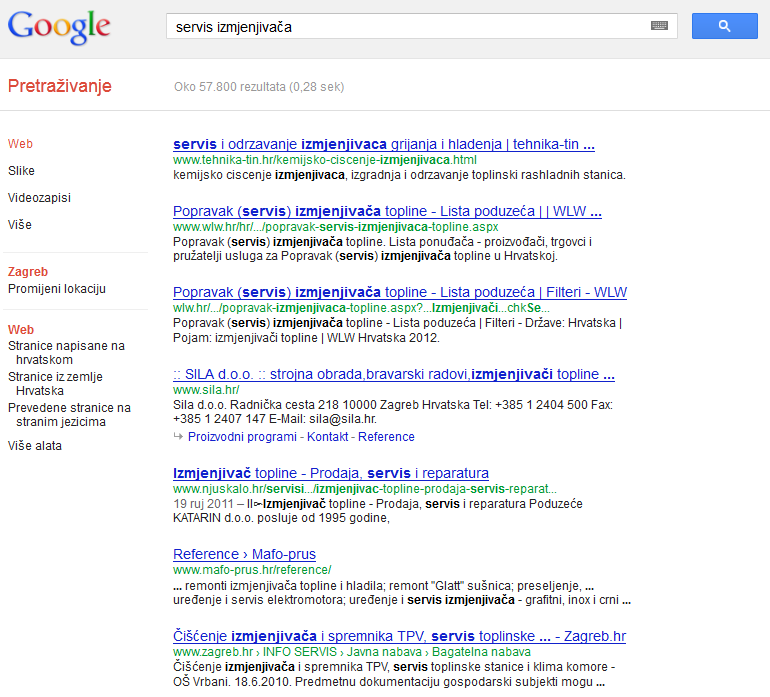
Task: Filter by Stranice iz zemlje Hrvatska
Action: click(x=55, y=384)
